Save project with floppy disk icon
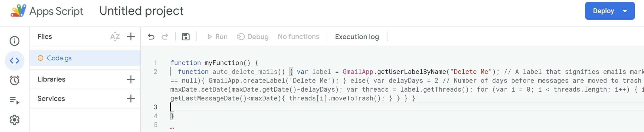The width and height of the screenshot is (644, 132). (x=186, y=37)
